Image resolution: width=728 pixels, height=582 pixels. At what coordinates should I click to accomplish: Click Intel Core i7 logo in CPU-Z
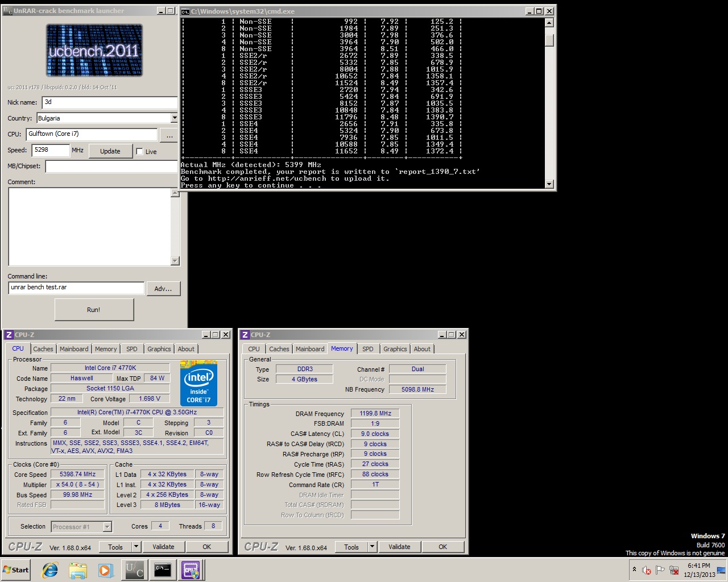tap(199, 383)
